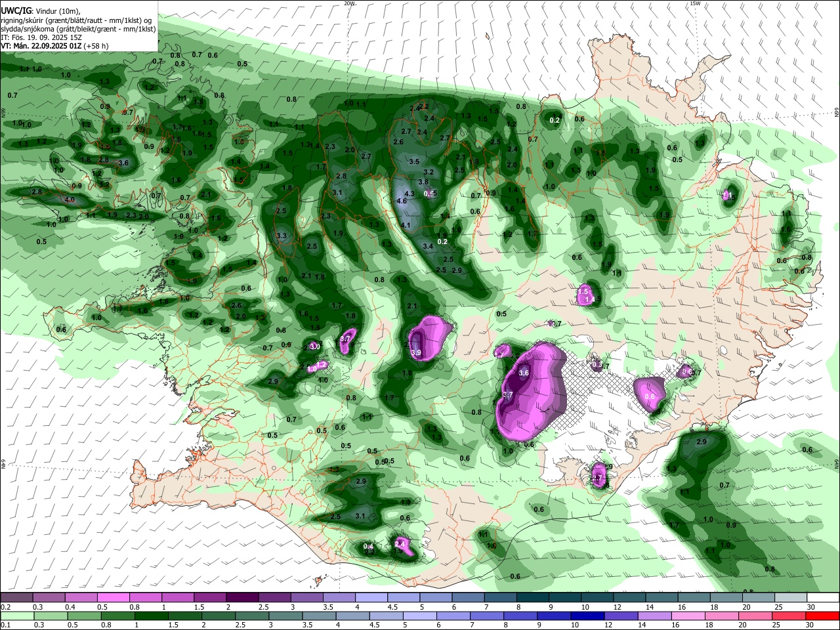This screenshot has height=630, width=840.
Task: Click the 'slydda/snjókoma' description line
Action: pos(78,29)
